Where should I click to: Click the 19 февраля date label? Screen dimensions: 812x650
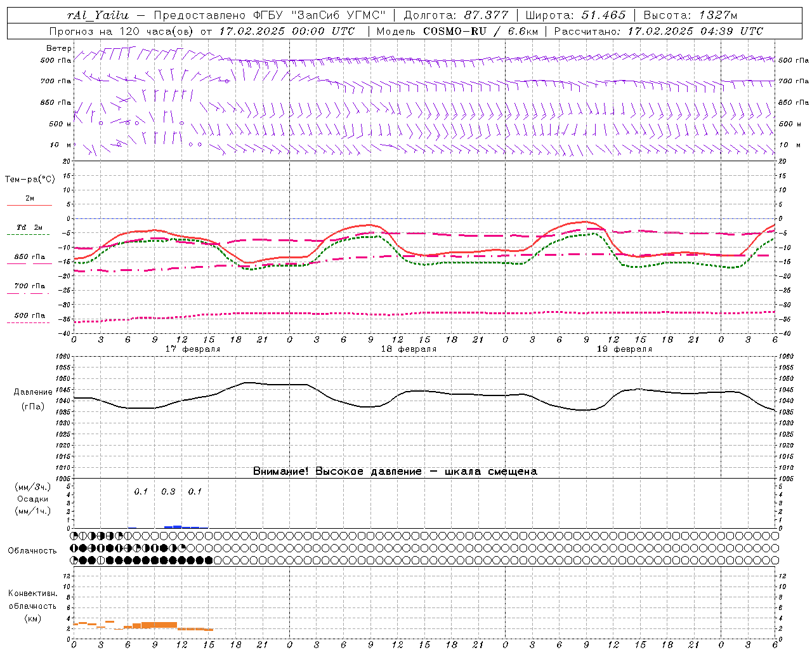click(624, 349)
